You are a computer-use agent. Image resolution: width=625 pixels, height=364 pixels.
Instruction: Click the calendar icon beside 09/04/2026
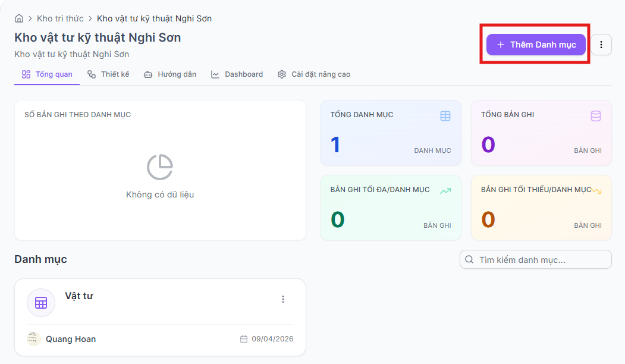pyautogui.click(x=244, y=339)
